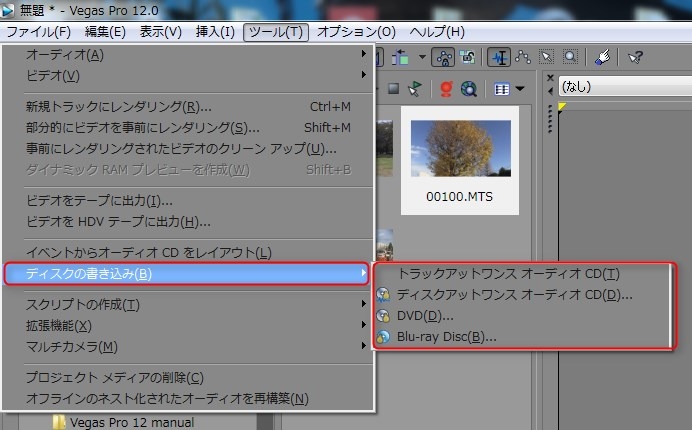Toggle the auto preview flag icon

coord(414,89)
